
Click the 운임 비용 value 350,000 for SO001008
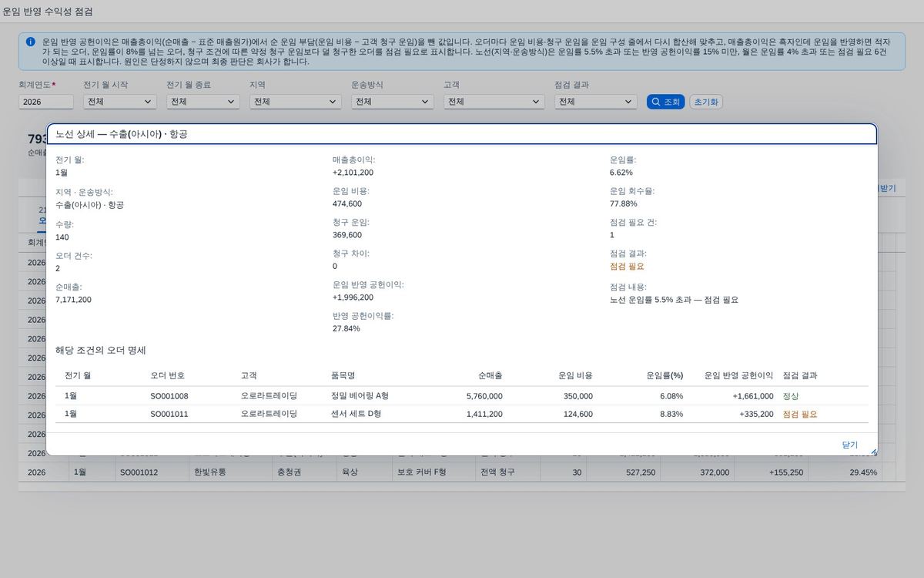point(577,396)
